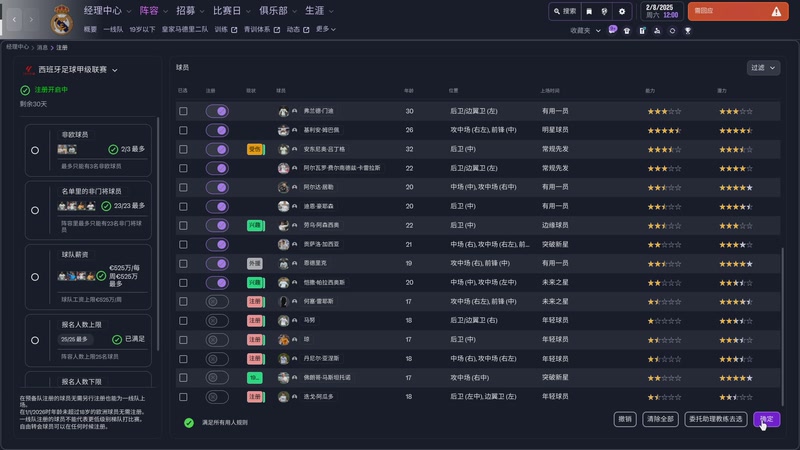The width and height of the screenshot is (800, 450).
Task: Enable registration toggle for 何塞·雷耶斯
Action: click(217, 302)
